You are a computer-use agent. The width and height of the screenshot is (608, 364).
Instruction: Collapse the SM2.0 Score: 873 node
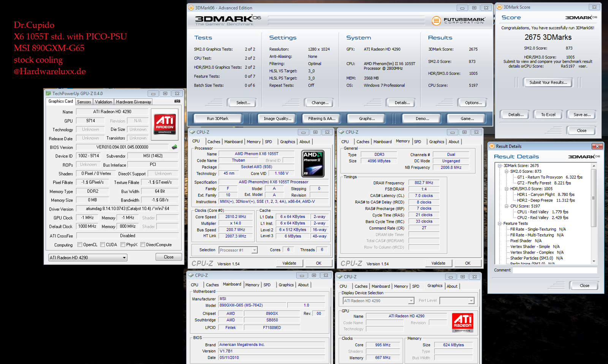(x=507, y=172)
